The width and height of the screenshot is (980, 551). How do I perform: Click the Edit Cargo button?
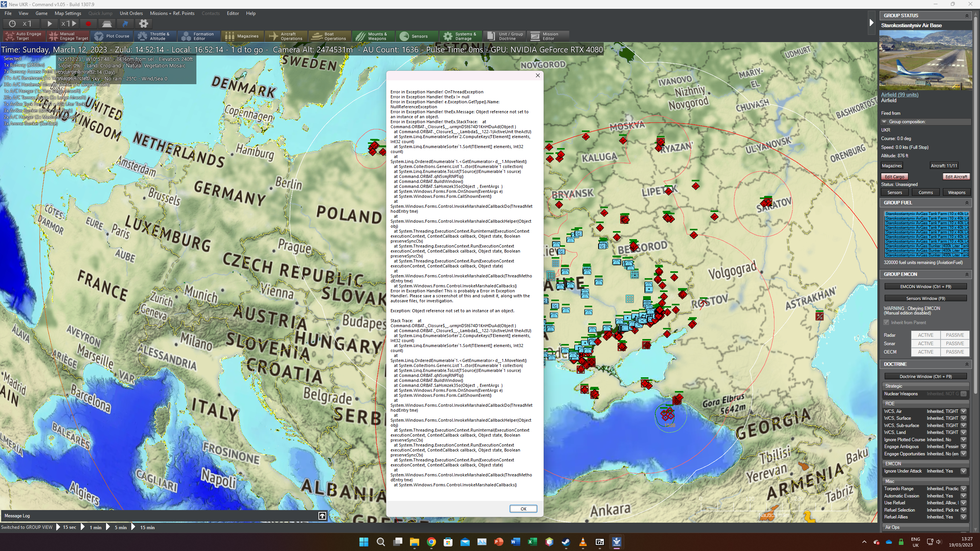click(x=895, y=177)
